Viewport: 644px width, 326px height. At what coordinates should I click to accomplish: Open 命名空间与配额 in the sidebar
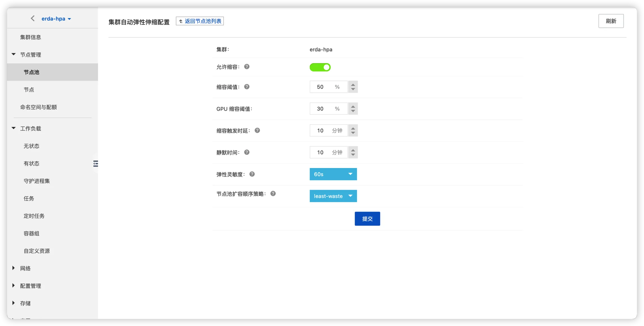[38, 107]
